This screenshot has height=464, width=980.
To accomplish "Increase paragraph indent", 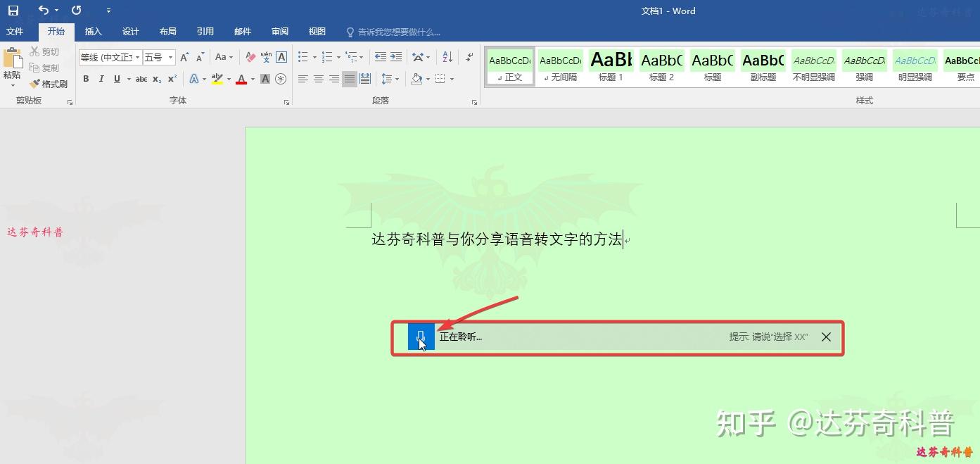I will [x=396, y=58].
